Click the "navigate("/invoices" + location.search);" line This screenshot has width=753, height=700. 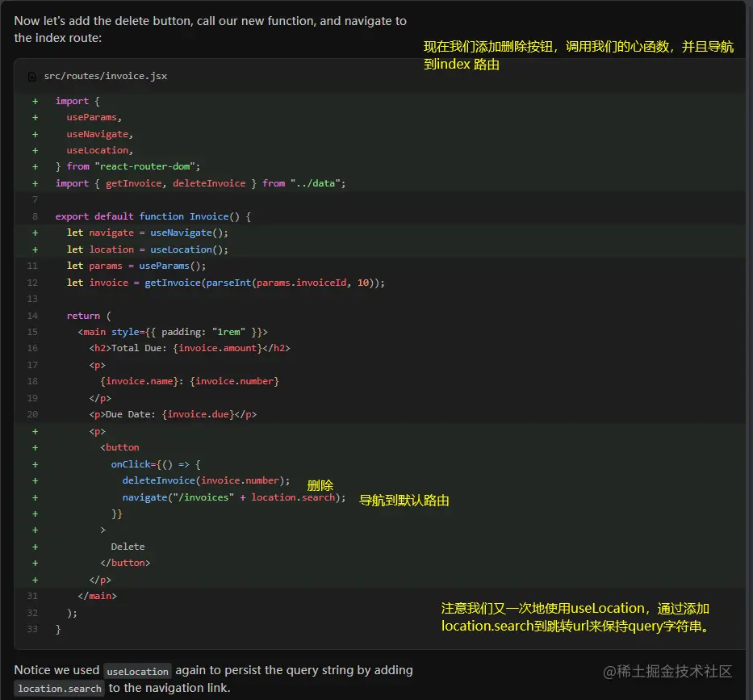234,497
